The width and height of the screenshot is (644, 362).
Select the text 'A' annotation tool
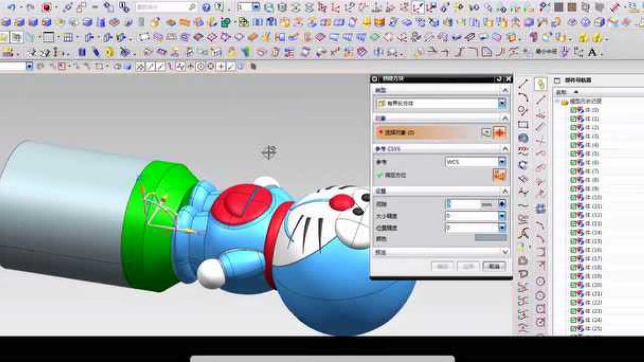point(592,52)
